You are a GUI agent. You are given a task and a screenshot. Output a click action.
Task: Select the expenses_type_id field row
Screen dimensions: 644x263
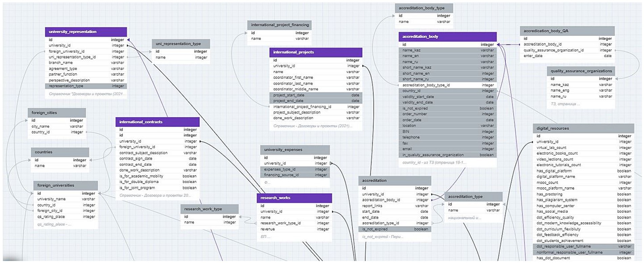(x=295, y=170)
